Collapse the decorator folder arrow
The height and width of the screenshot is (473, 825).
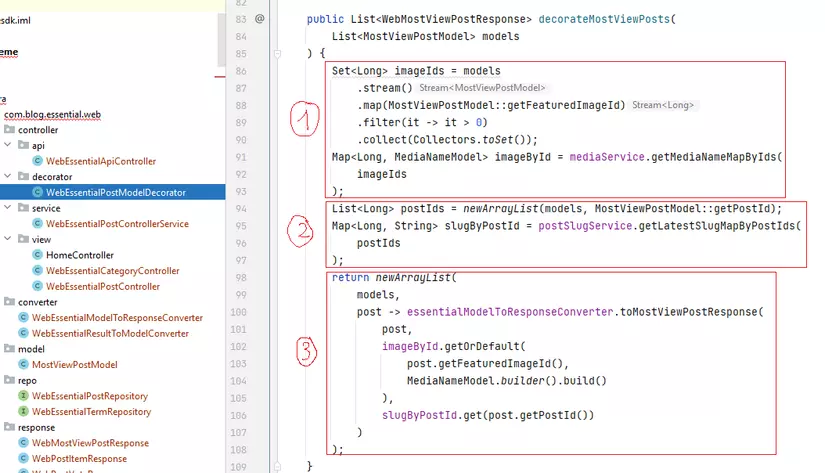click(x=8, y=177)
